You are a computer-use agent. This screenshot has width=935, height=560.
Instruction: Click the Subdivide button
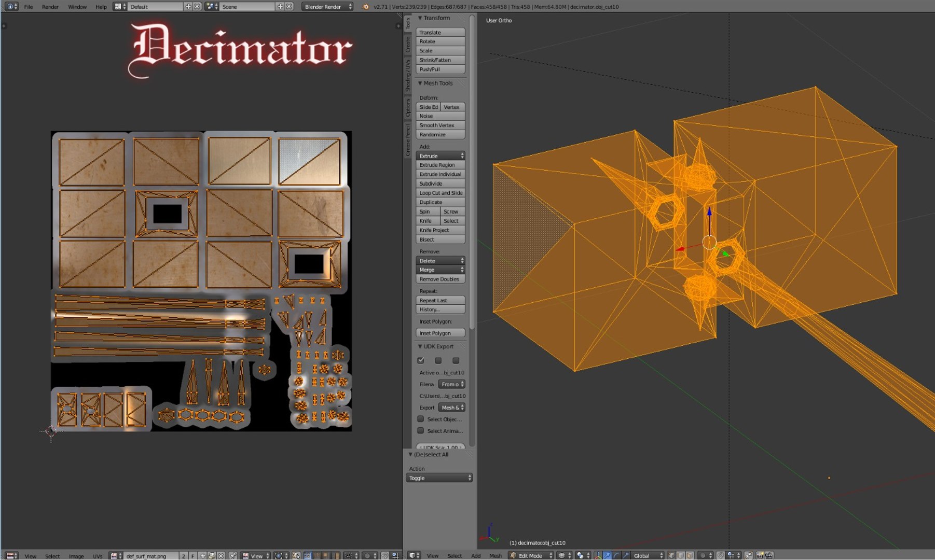point(441,184)
